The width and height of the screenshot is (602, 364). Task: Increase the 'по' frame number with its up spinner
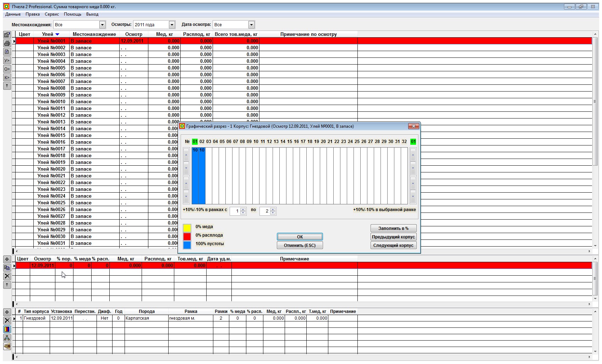click(273, 209)
